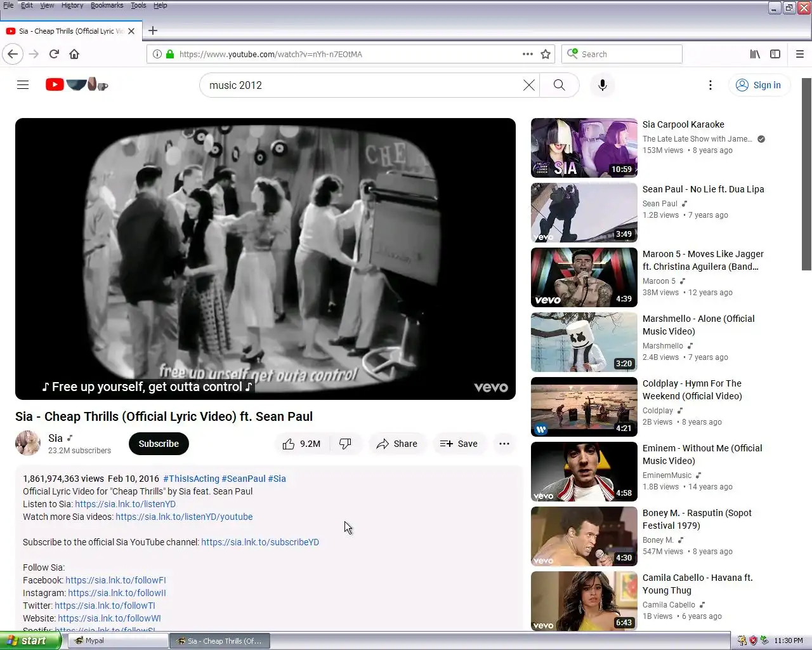Open more actions ellipsis under the video
The width and height of the screenshot is (812, 650).
click(504, 444)
